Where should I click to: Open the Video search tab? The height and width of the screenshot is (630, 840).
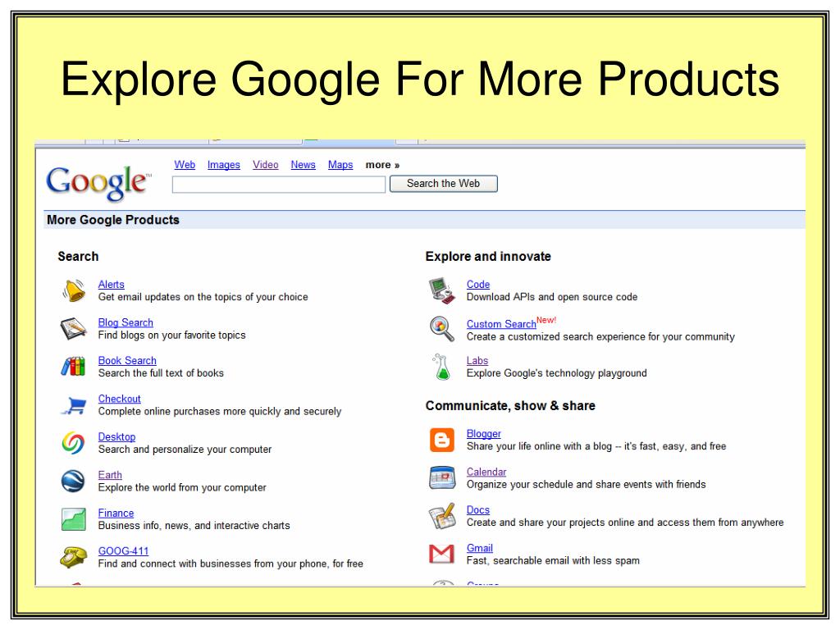266,165
